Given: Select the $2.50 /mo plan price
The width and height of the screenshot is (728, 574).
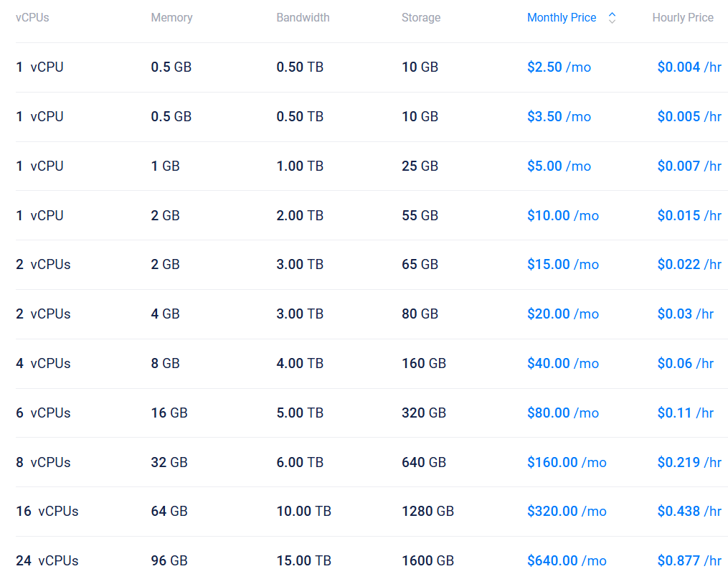Looking at the screenshot, I should pos(559,67).
